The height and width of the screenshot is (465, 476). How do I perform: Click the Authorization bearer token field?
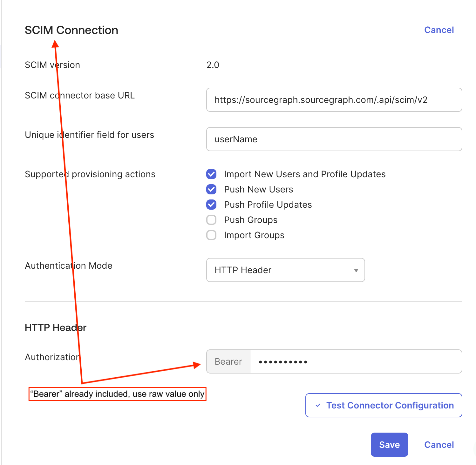point(356,361)
